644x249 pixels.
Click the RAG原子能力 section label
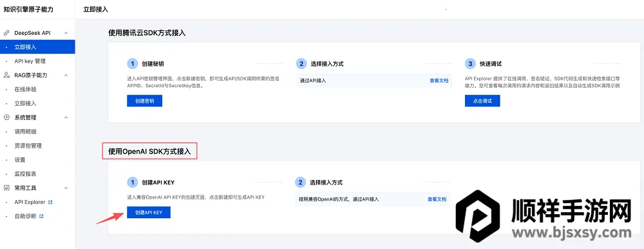pos(31,75)
